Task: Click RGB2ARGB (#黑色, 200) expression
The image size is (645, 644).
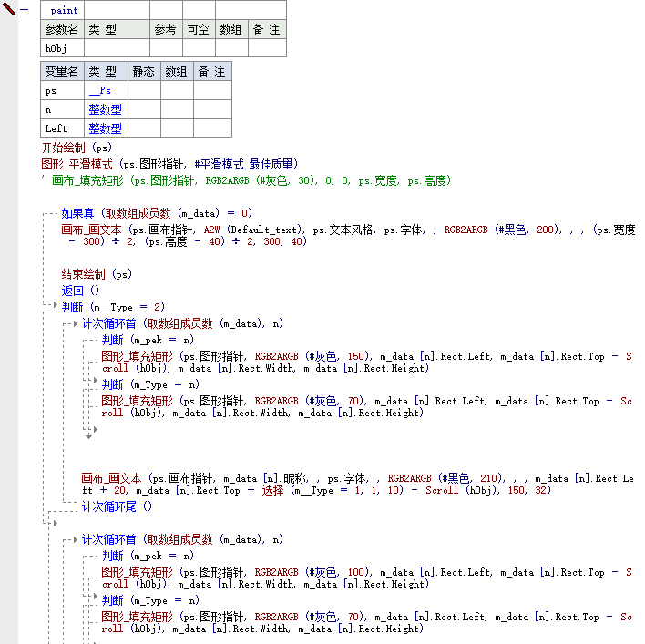Action: point(501,230)
